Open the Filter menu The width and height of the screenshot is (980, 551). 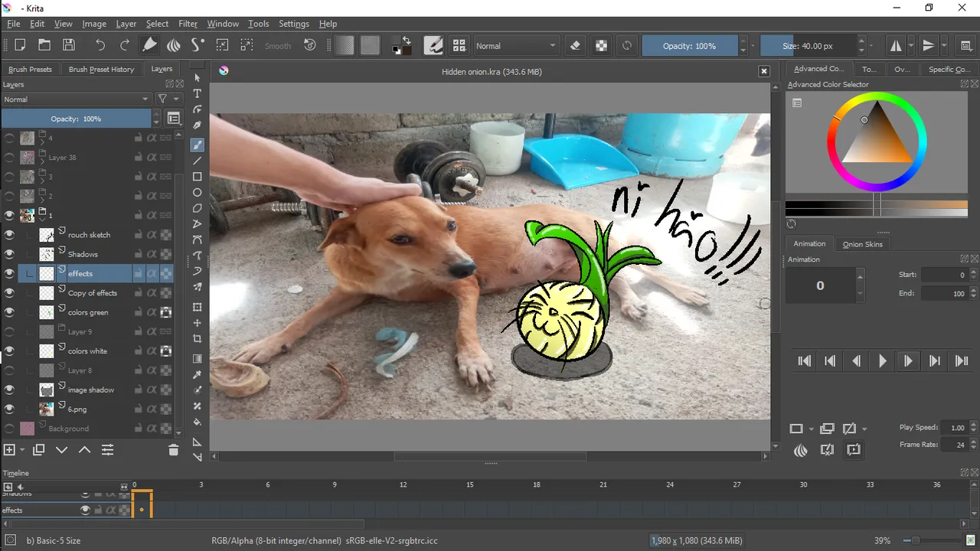click(188, 24)
